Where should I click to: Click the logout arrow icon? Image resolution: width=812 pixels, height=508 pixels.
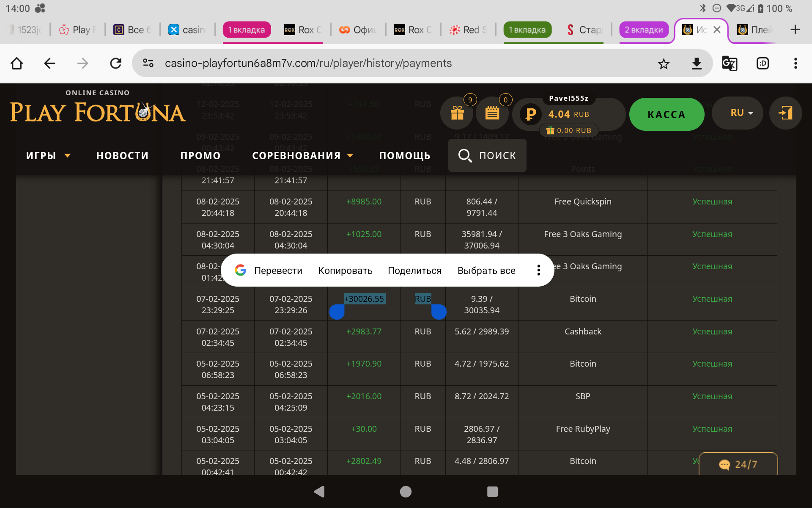785,113
